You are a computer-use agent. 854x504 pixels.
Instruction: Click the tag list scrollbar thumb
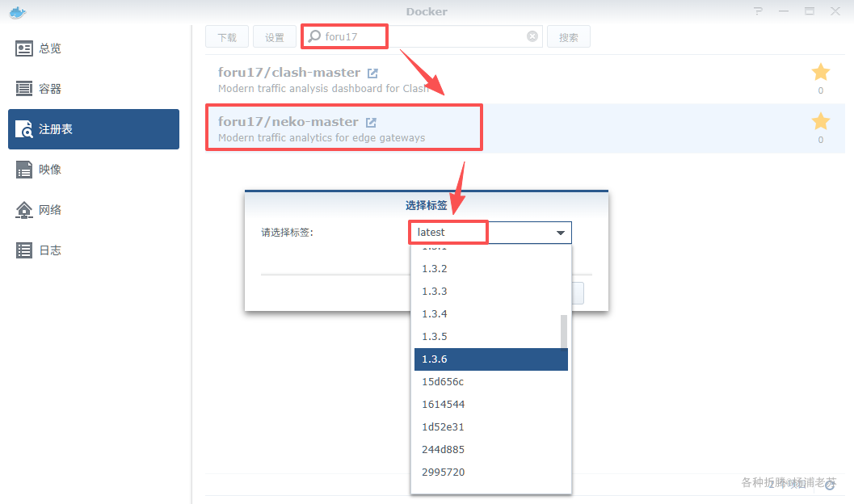(x=564, y=331)
